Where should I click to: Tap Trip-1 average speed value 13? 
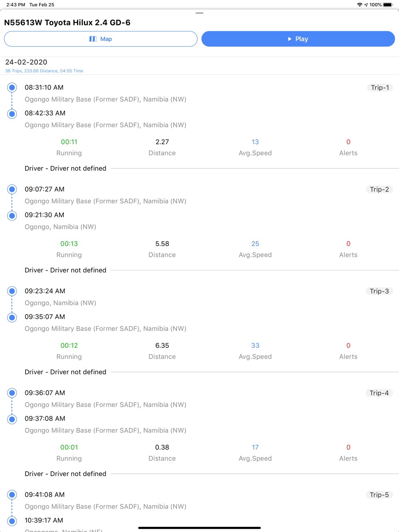255,142
